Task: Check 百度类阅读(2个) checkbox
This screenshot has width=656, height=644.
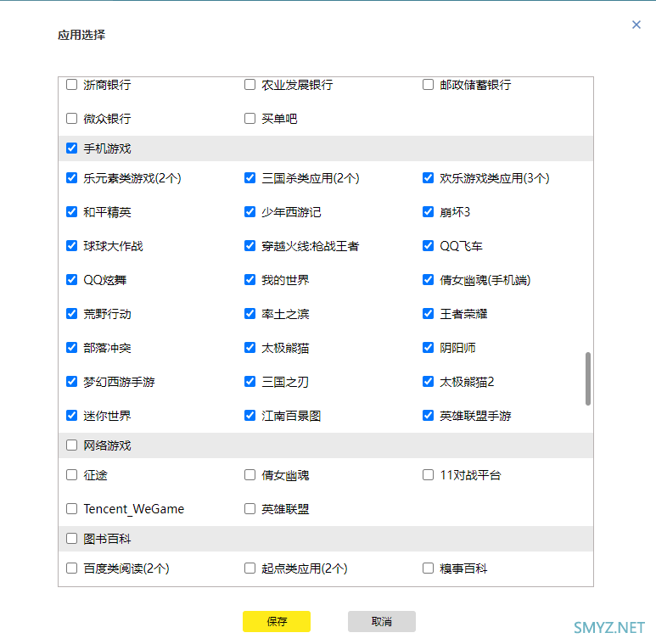Action: [x=71, y=568]
